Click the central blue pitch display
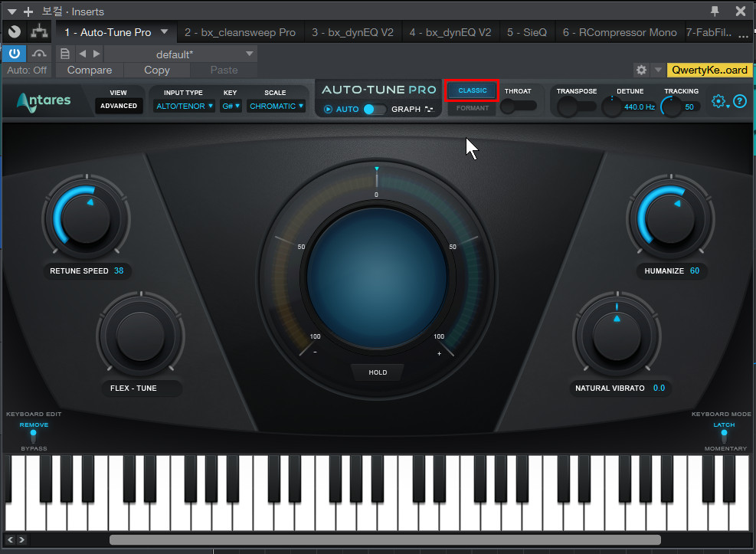756x554 pixels. 377,277
